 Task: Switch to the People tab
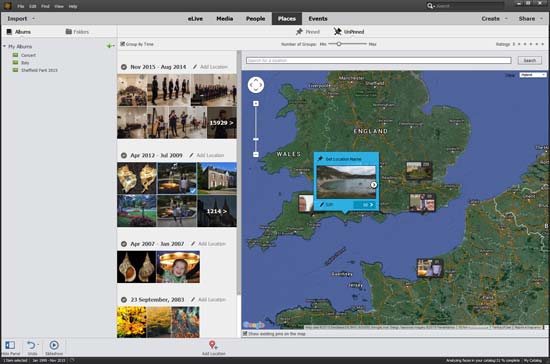(255, 19)
